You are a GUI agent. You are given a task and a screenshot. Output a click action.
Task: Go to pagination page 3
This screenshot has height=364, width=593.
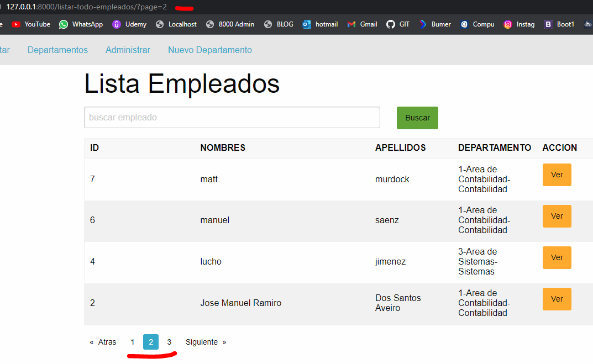tap(169, 342)
